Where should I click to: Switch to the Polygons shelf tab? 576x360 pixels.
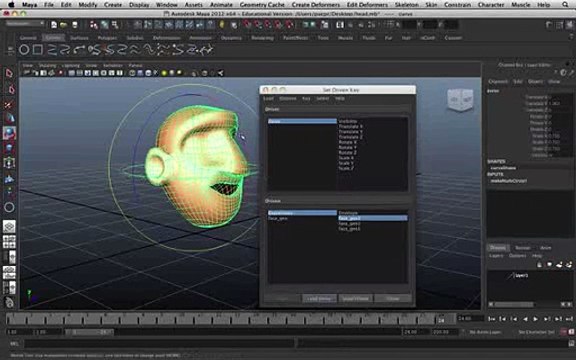pos(107,38)
